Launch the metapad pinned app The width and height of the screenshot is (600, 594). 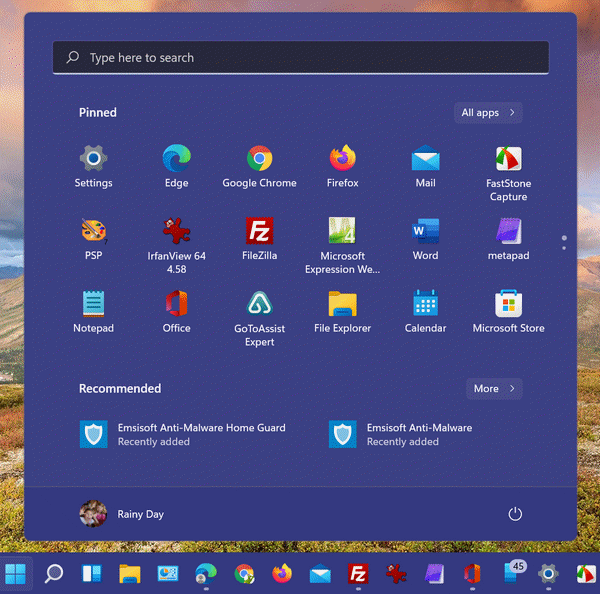(509, 239)
